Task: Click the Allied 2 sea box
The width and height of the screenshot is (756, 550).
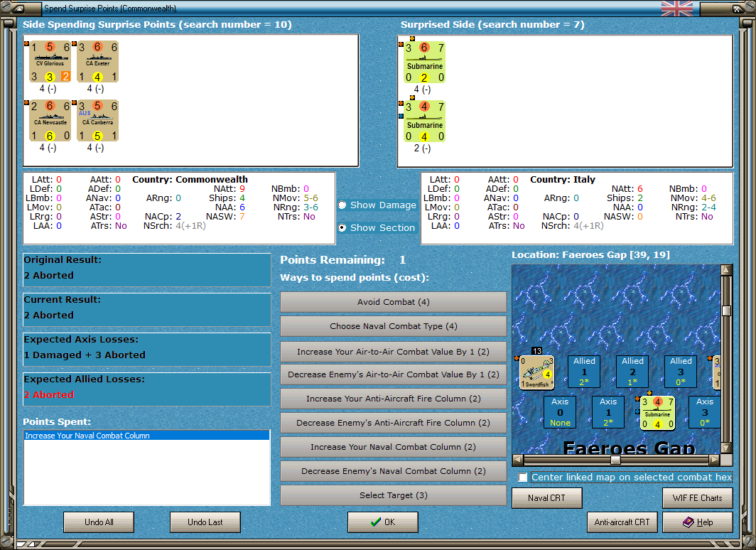Action: coord(632,372)
